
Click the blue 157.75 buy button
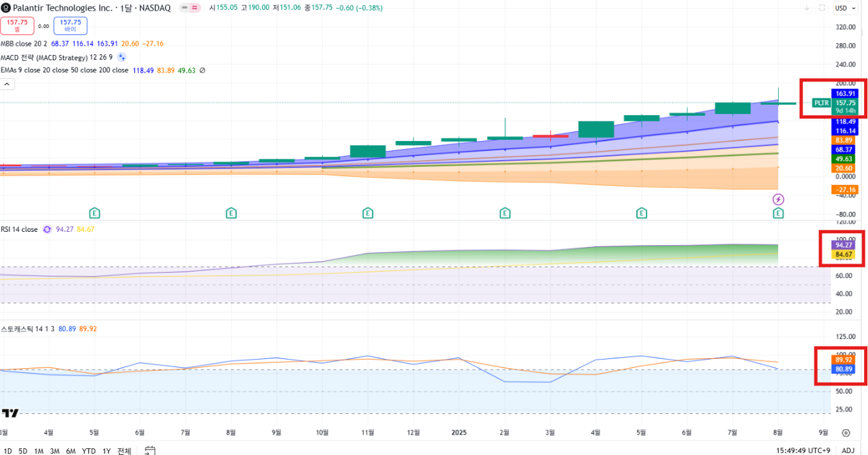[x=71, y=26]
